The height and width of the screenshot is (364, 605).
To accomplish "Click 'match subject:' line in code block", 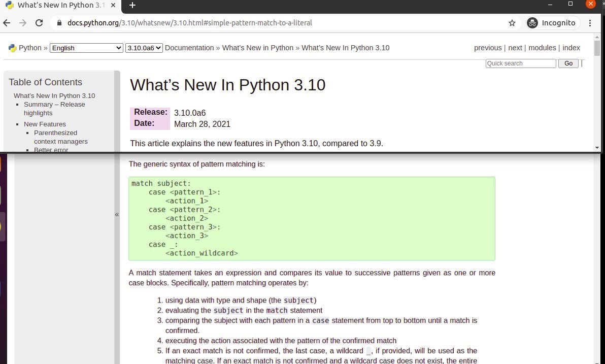I will pos(161,183).
